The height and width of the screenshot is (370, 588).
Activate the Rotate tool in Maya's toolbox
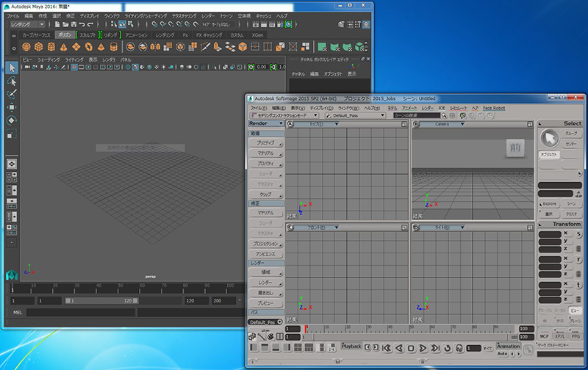pyautogui.click(x=12, y=120)
